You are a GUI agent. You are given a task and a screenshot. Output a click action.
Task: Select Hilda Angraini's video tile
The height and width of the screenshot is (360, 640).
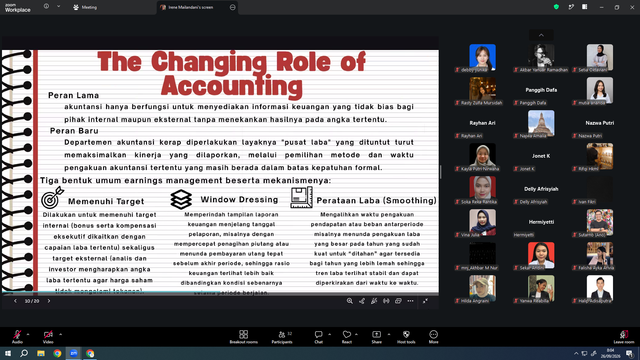(482, 289)
